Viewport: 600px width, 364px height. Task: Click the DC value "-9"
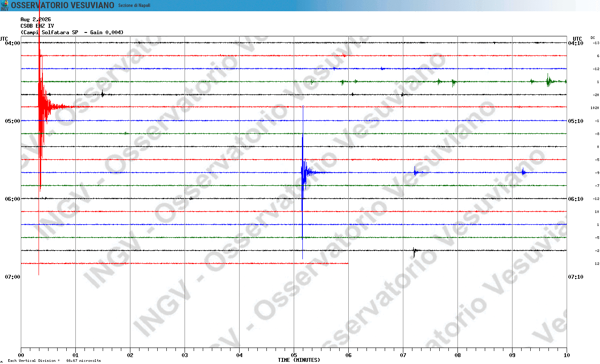pos(597,173)
